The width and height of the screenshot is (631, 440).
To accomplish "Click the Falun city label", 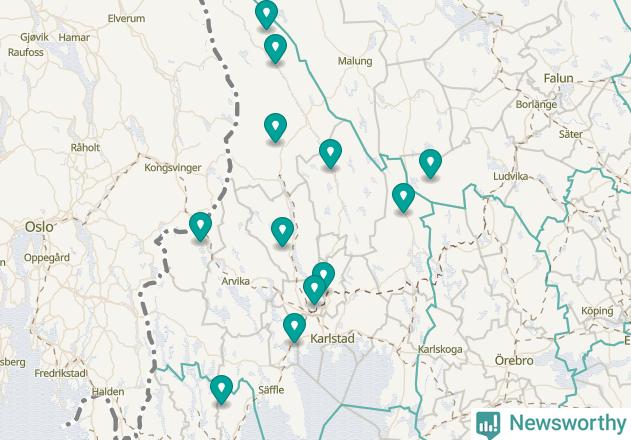I will click(x=558, y=78).
